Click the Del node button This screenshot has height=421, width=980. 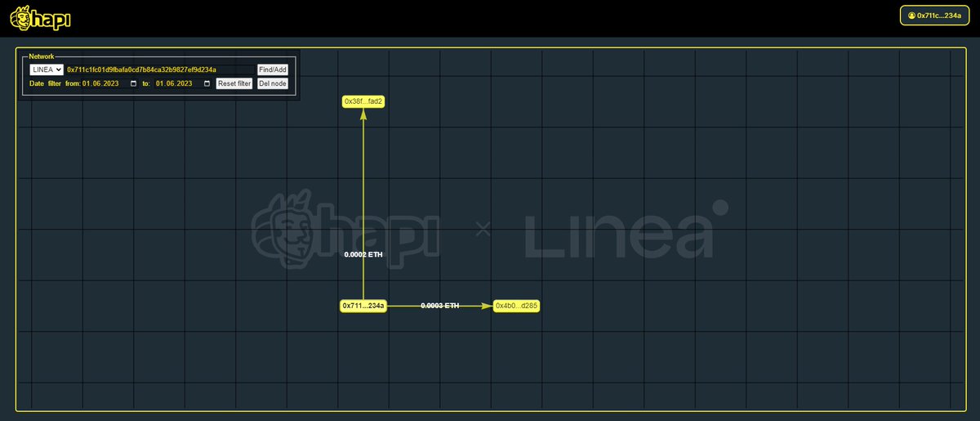tap(273, 83)
